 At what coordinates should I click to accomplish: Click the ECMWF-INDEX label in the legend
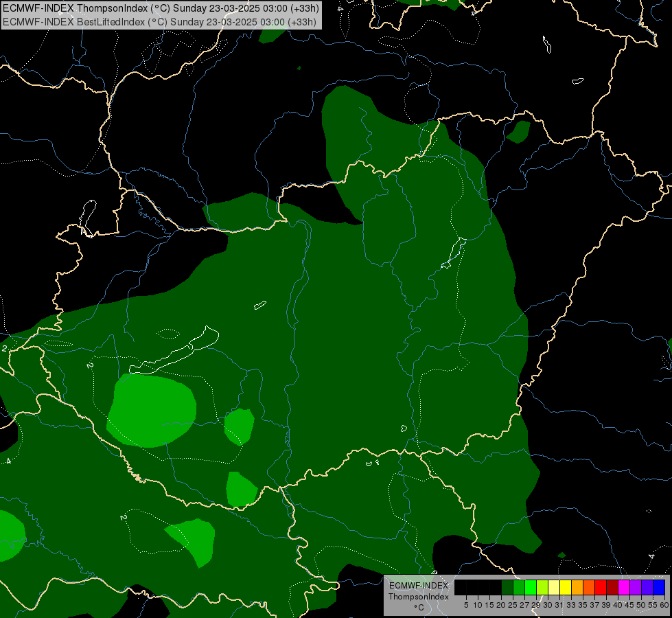[x=419, y=586]
